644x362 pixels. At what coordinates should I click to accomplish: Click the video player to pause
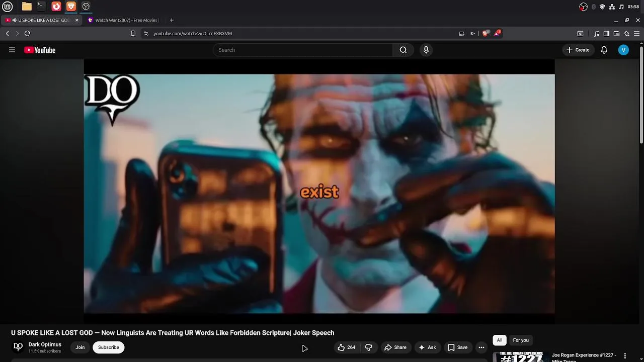tap(319, 191)
